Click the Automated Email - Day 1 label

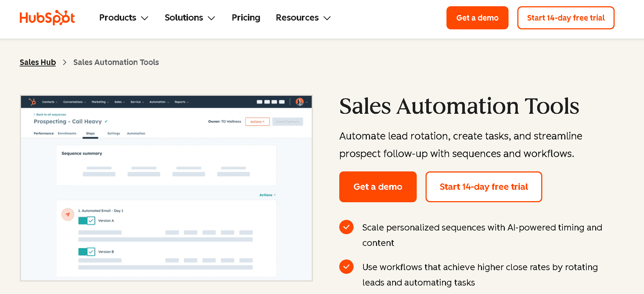tap(101, 211)
